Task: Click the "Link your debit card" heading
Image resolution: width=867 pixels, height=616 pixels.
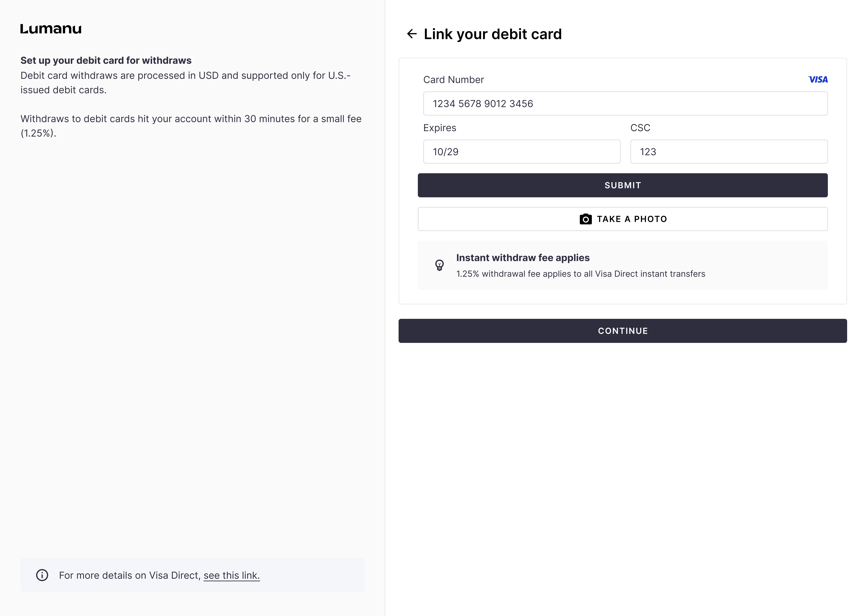Action: pos(492,34)
